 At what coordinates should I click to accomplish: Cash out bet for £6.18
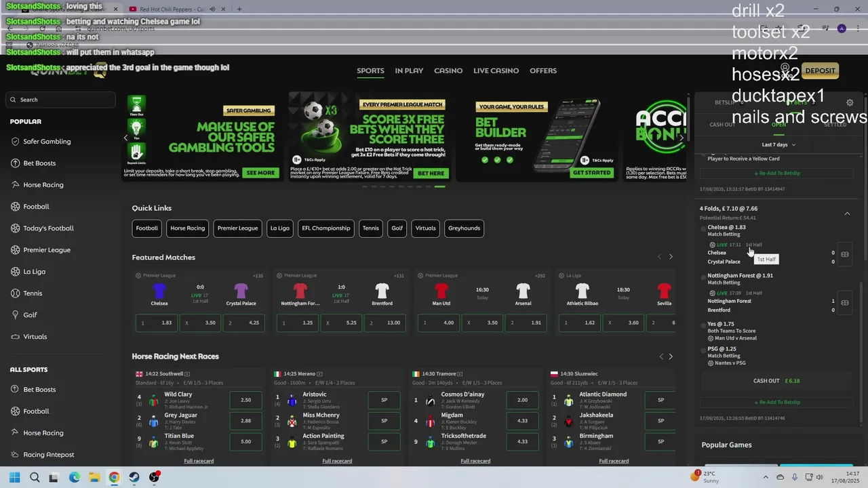pyautogui.click(x=777, y=381)
